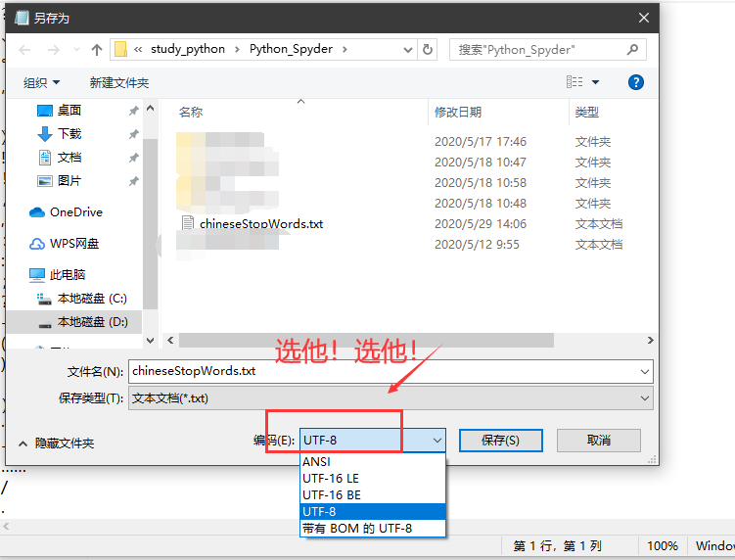735x560 pixels.
Task: Click study_python in the address path
Action: point(188,49)
